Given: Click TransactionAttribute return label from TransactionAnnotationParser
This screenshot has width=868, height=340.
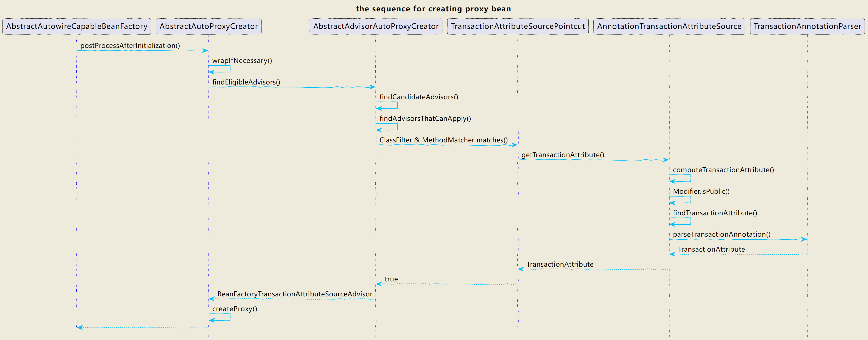Looking at the screenshot, I should (x=711, y=249).
